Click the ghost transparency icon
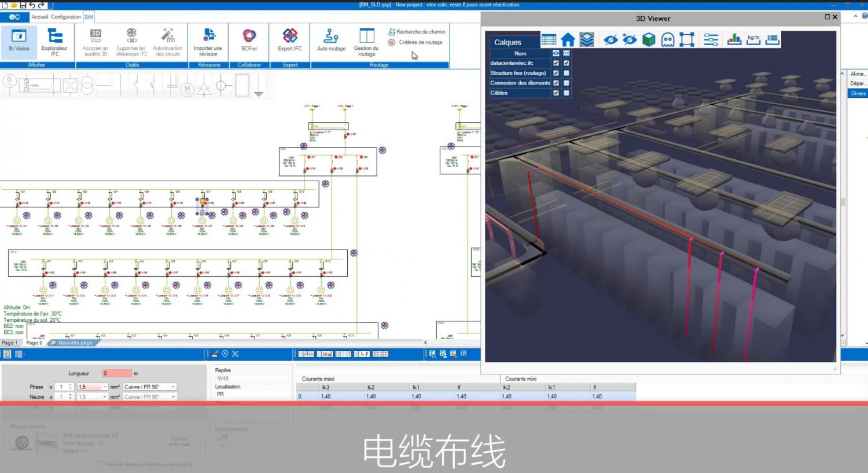Screen dimensions: 868x473 coord(668,40)
